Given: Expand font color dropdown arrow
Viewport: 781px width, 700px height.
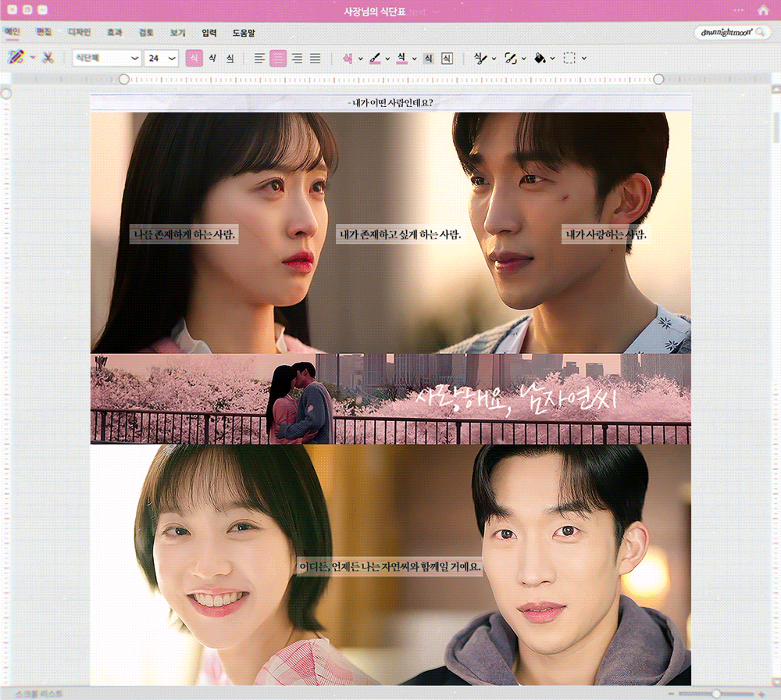Looking at the screenshot, I should coord(414,59).
